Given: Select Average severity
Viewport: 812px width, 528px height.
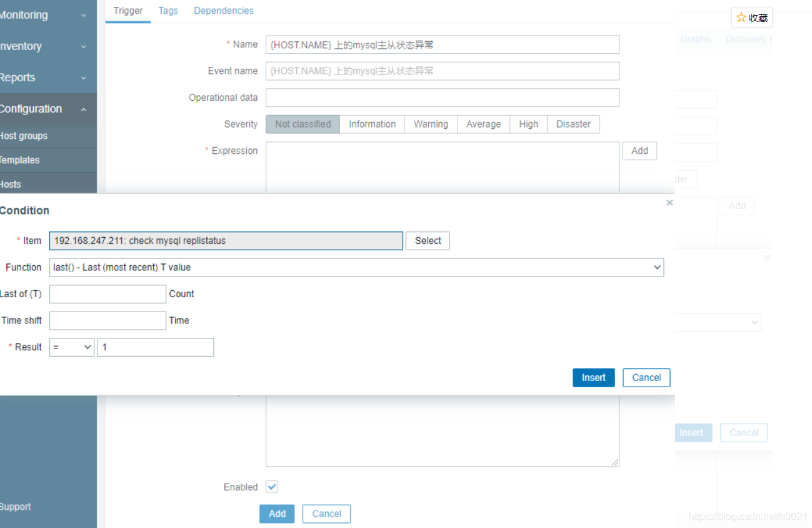Looking at the screenshot, I should click(x=483, y=124).
